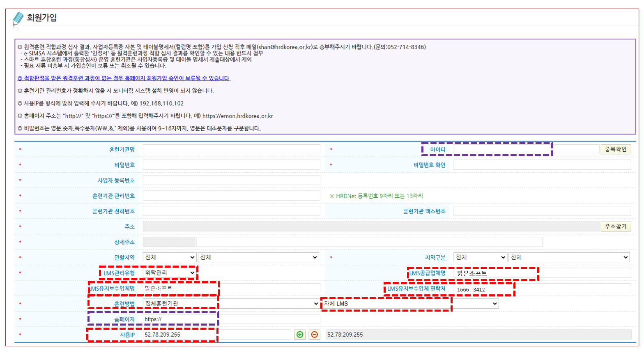
Task: Expand the 자체 LMS dropdown
Action: pos(410,304)
